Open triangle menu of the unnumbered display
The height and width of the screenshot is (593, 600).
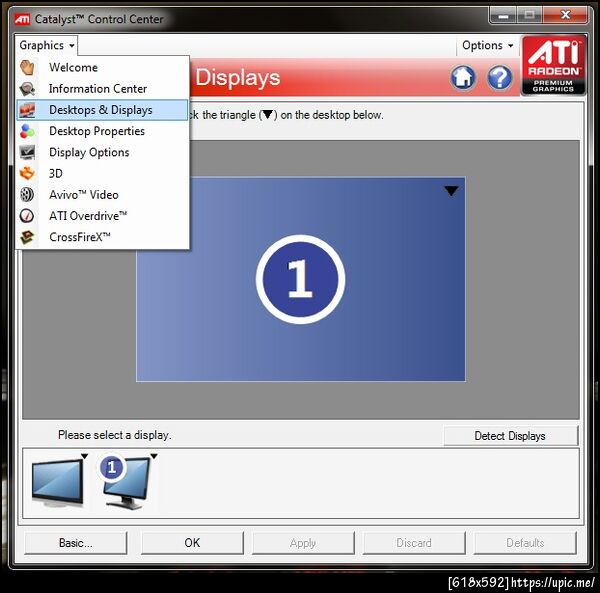(x=85, y=456)
